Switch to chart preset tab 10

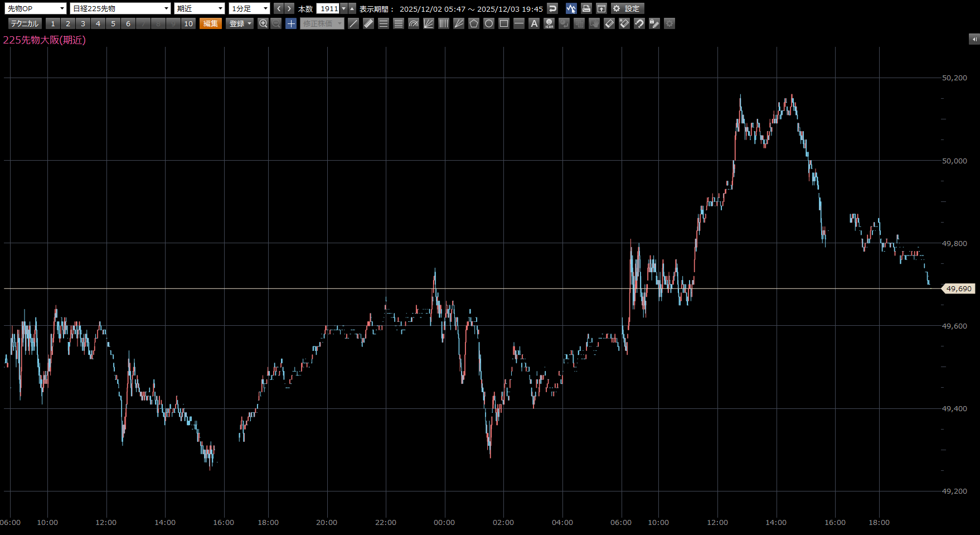(x=188, y=23)
